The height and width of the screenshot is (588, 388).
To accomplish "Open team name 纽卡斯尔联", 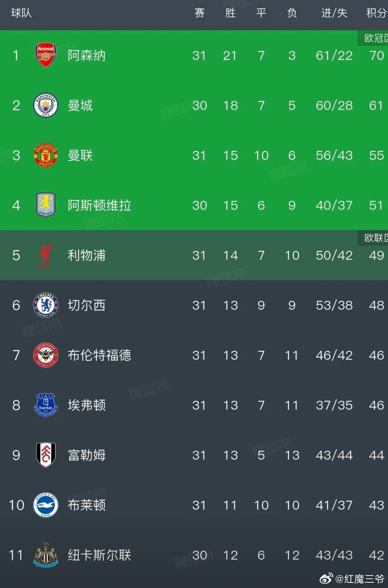I will (x=99, y=555).
